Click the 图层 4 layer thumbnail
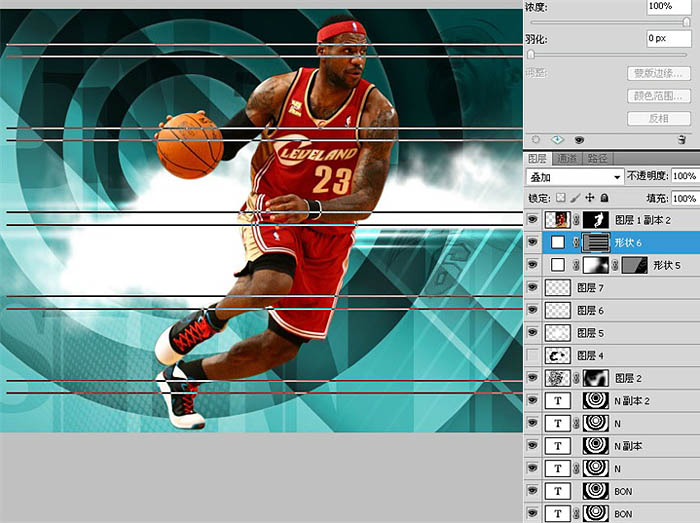The width and height of the screenshot is (700, 523). coord(558,356)
